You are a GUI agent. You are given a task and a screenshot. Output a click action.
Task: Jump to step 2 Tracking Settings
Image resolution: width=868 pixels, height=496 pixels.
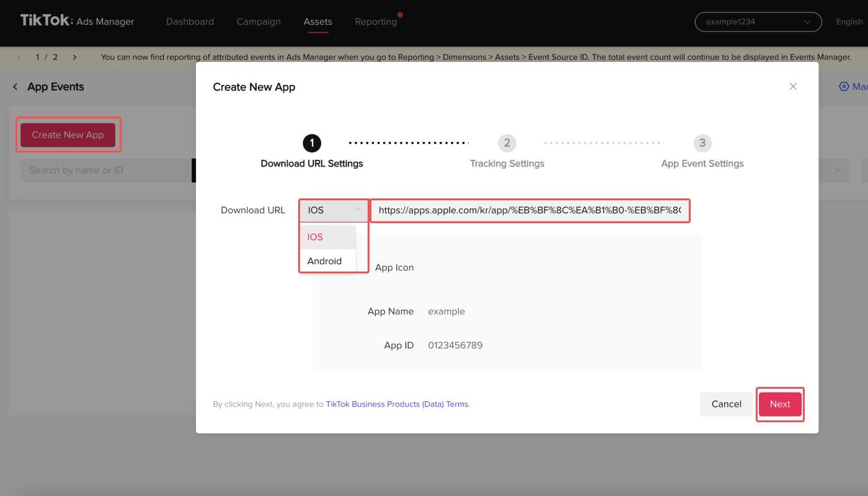[x=507, y=152]
